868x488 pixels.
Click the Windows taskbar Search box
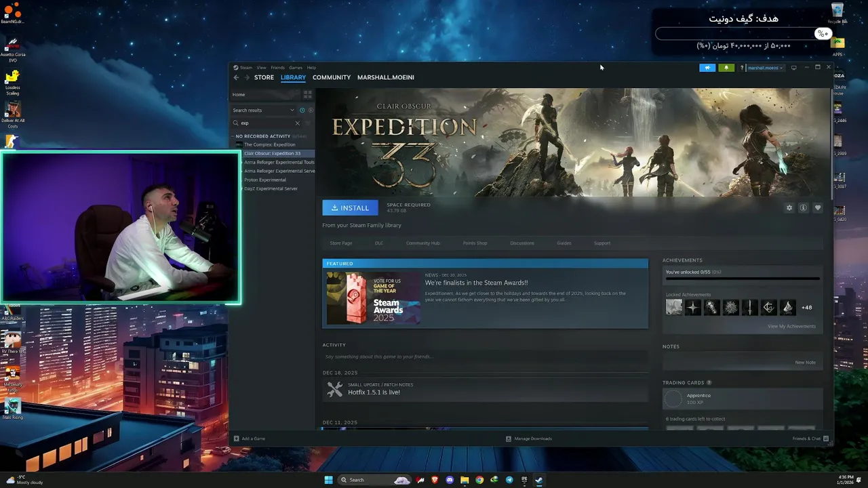(375, 480)
